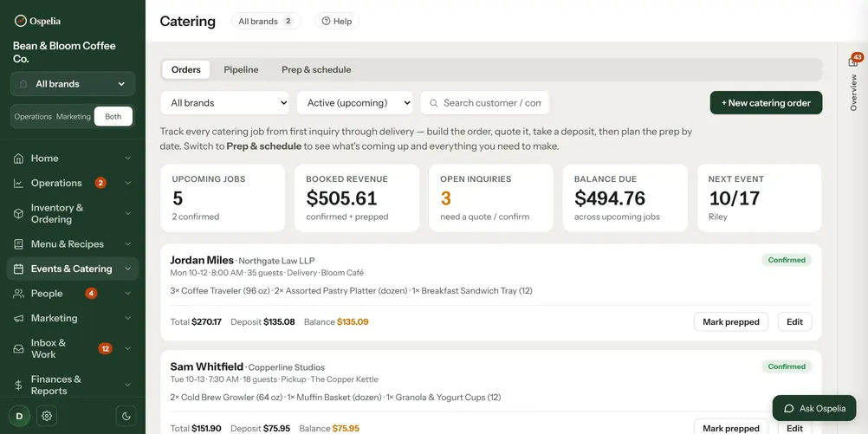Viewport: 868px width, 434px height.
Task: Switch to the Pipeline tab
Action: [x=241, y=70]
